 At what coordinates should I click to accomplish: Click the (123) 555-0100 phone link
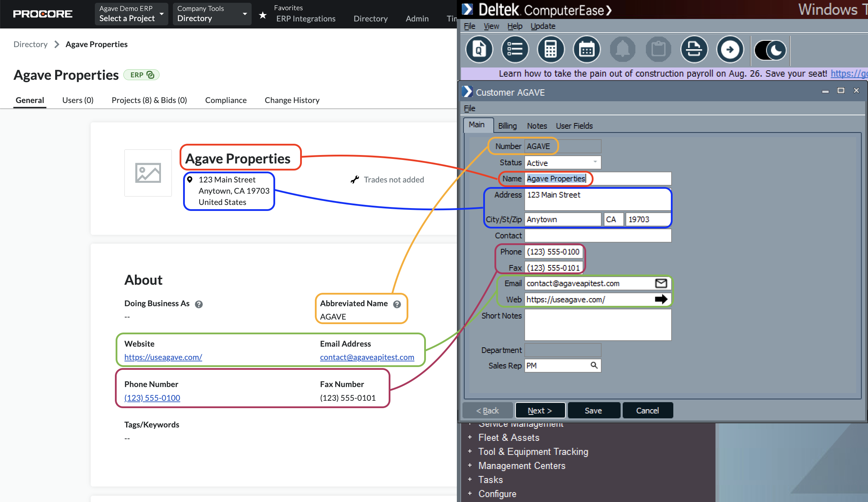click(152, 398)
